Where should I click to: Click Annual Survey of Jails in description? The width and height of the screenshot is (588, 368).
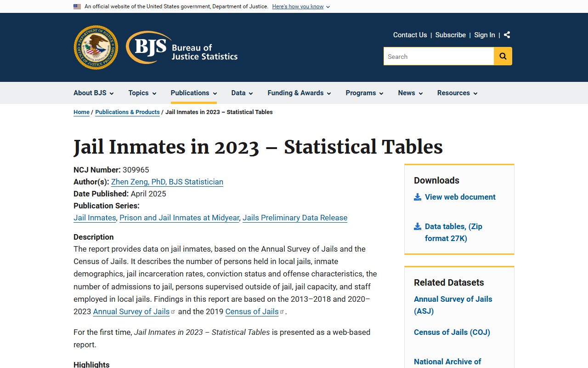[x=131, y=311]
